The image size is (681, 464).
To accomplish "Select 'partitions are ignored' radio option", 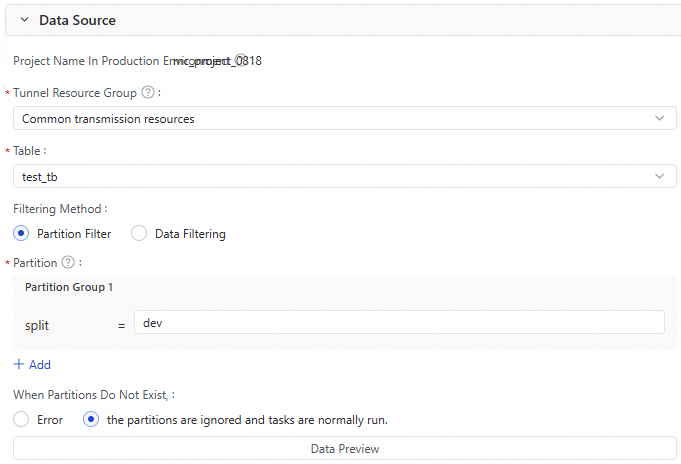I will click(x=91, y=420).
